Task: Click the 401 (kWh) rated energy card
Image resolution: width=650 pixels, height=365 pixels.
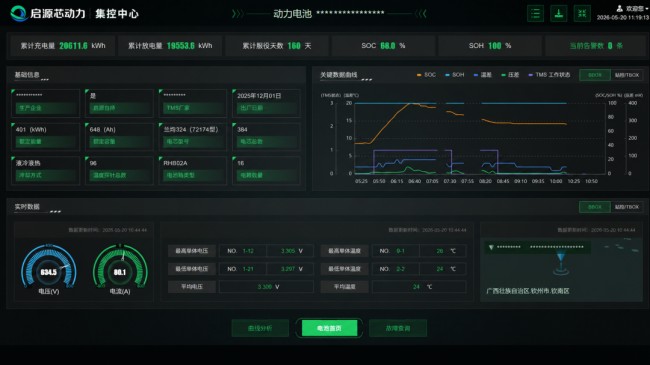Action: [45, 136]
